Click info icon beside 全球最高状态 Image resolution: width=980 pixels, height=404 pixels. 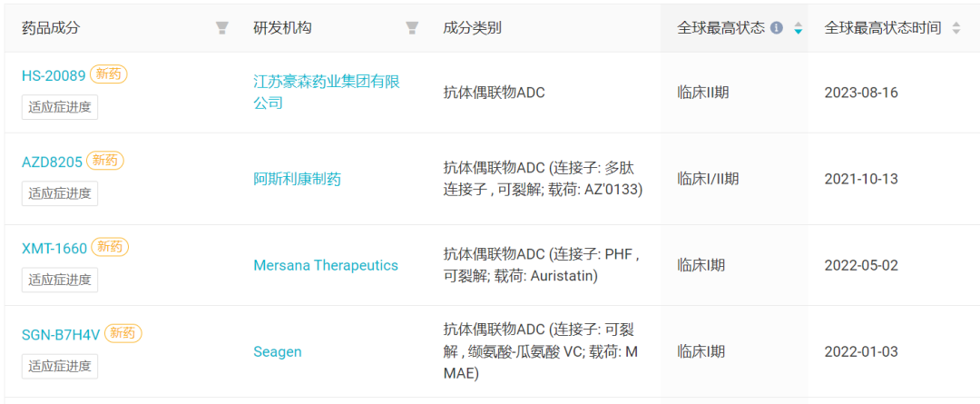coord(777,28)
